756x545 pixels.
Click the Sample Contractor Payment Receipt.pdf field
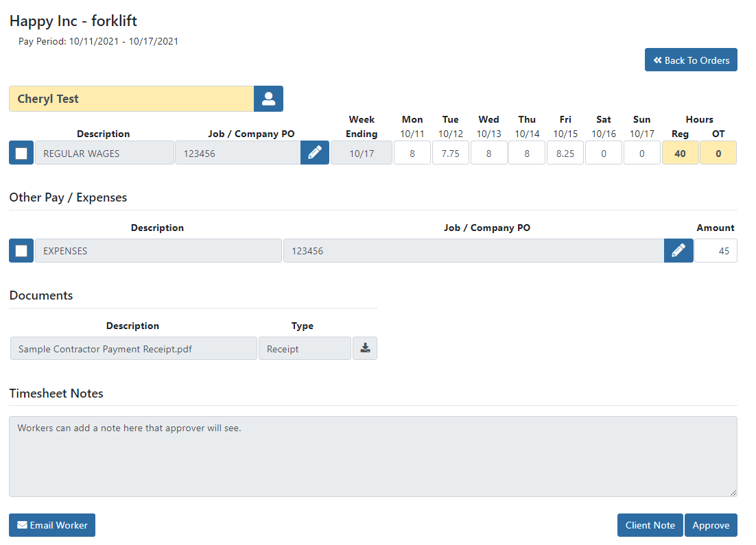click(x=134, y=348)
